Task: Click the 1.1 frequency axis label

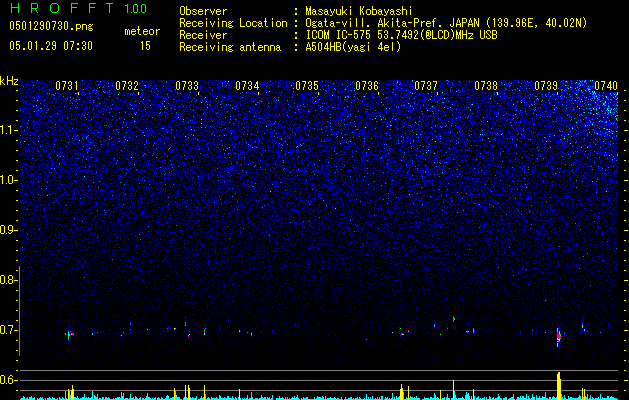Action: tap(8, 130)
